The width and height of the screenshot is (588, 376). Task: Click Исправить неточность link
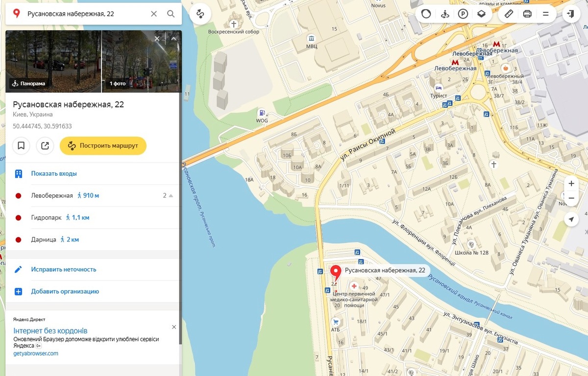click(63, 269)
